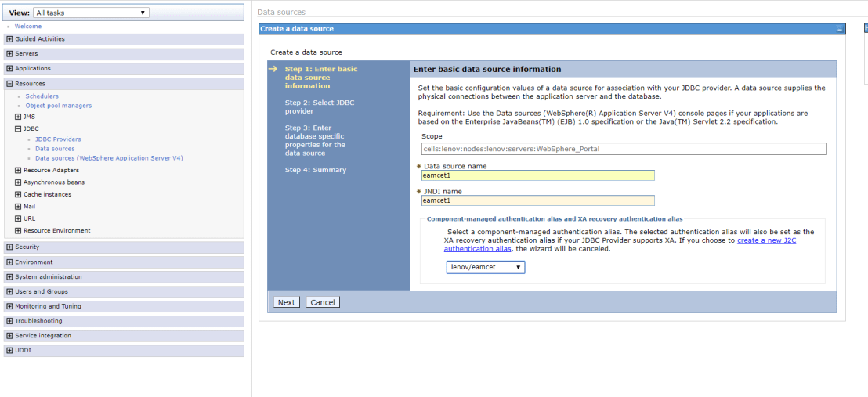Image resolution: width=868 pixels, height=397 pixels.
Task: Collapse the Resources section
Action: 9,84
